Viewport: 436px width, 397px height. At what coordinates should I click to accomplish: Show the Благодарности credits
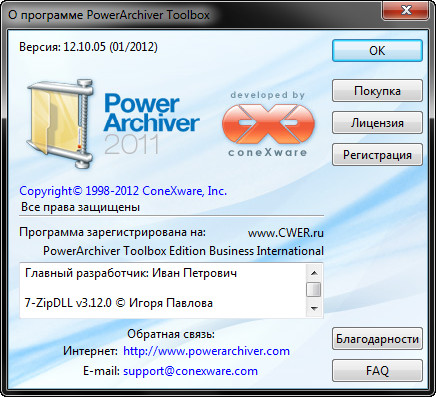pyautogui.click(x=377, y=339)
